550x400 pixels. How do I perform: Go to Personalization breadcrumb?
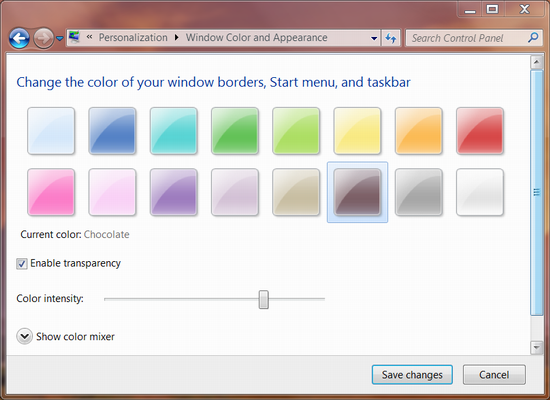pyautogui.click(x=133, y=38)
